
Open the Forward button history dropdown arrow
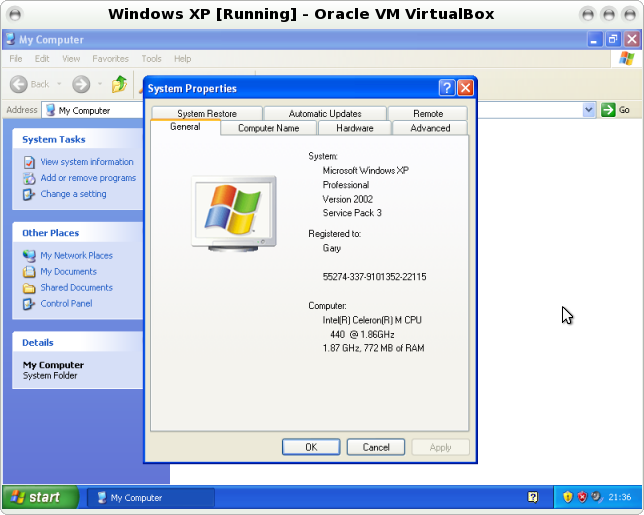point(100,84)
